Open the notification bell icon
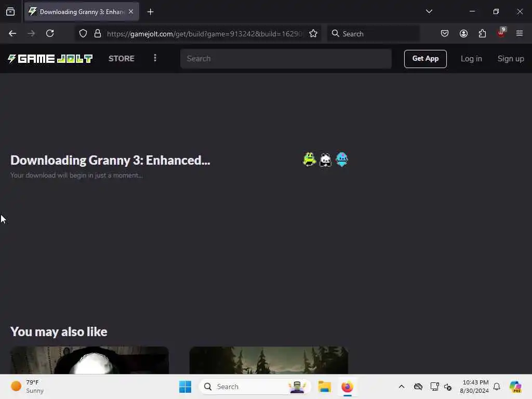532x399 pixels. tap(497, 387)
